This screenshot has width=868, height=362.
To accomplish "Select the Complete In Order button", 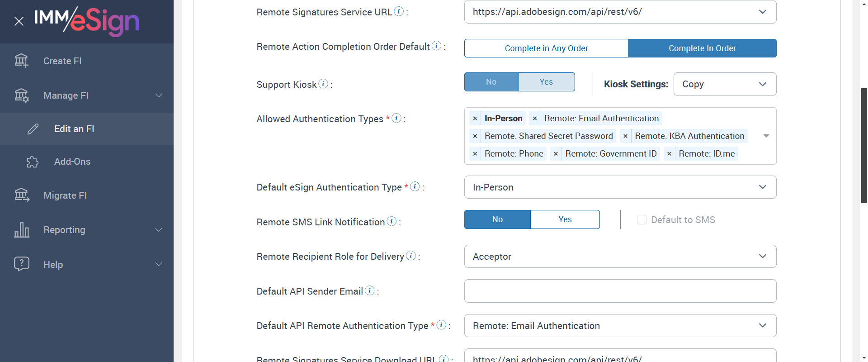I will tap(702, 48).
